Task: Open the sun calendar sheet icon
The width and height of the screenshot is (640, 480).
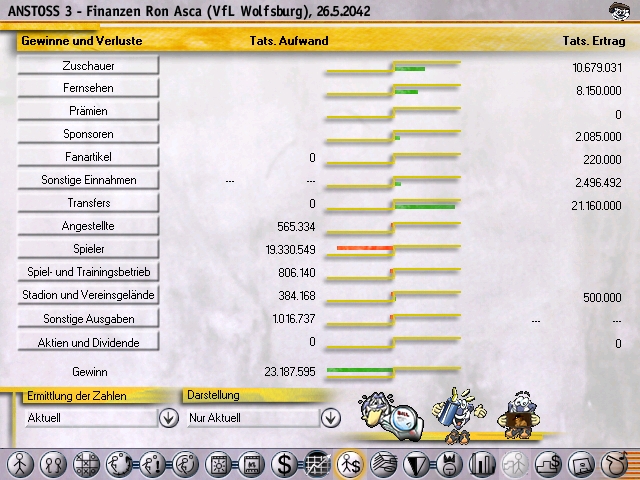Action: (x=218, y=464)
